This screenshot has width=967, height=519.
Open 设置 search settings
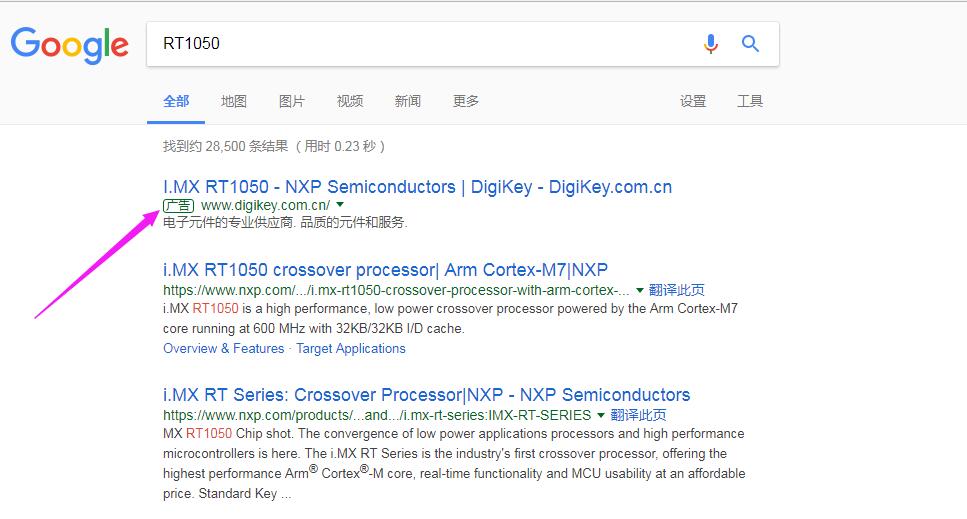tap(693, 101)
